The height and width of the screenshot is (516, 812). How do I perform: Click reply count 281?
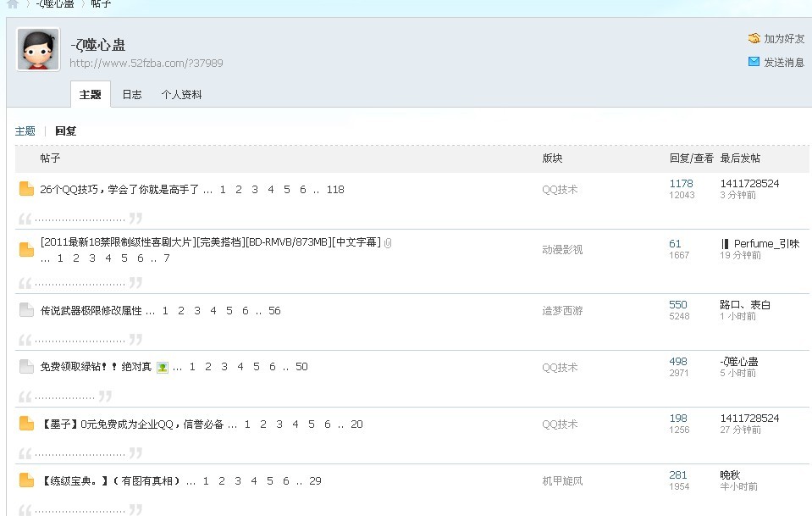click(x=678, y=475)
